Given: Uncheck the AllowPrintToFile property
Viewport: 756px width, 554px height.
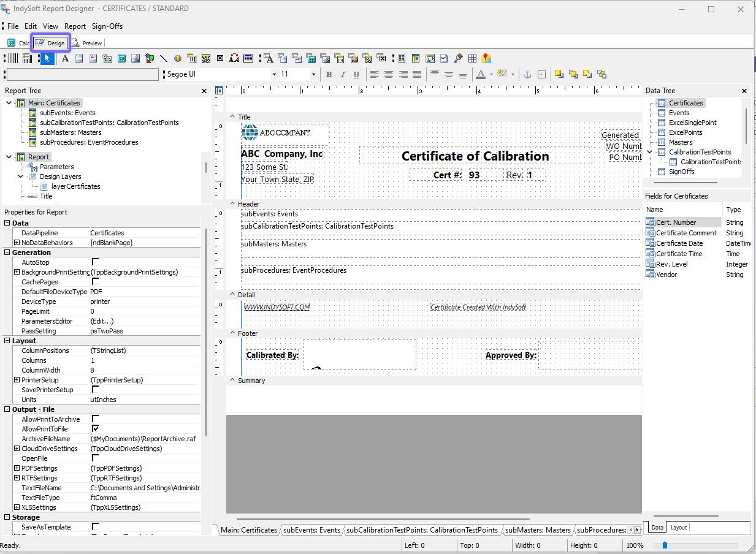Looking at the screenshot, I should (x=95, y=429).
